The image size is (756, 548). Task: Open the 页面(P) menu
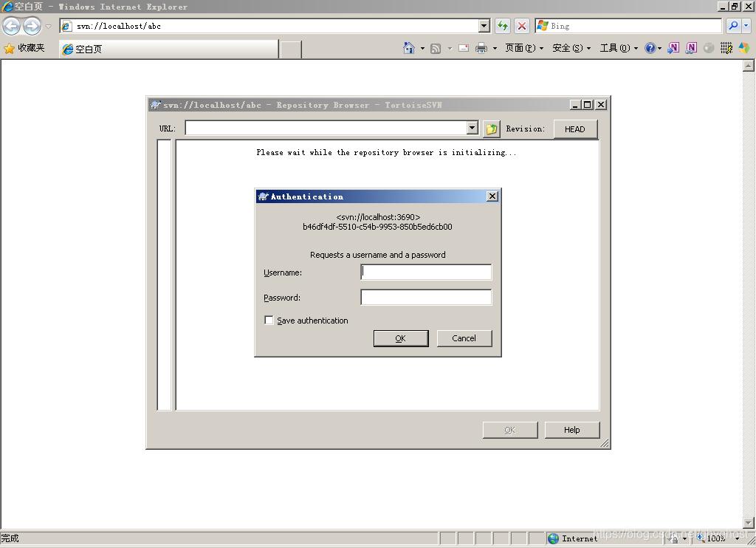tap(524, 48)
